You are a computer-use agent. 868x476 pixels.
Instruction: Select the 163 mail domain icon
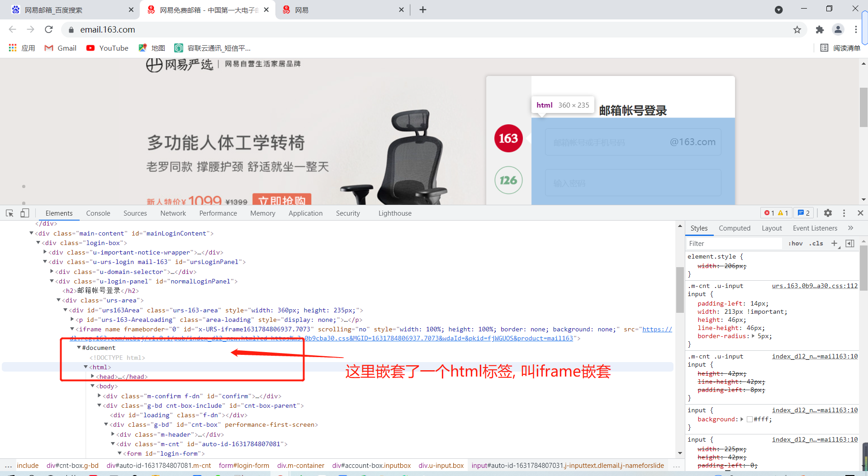tap(508, 138)
